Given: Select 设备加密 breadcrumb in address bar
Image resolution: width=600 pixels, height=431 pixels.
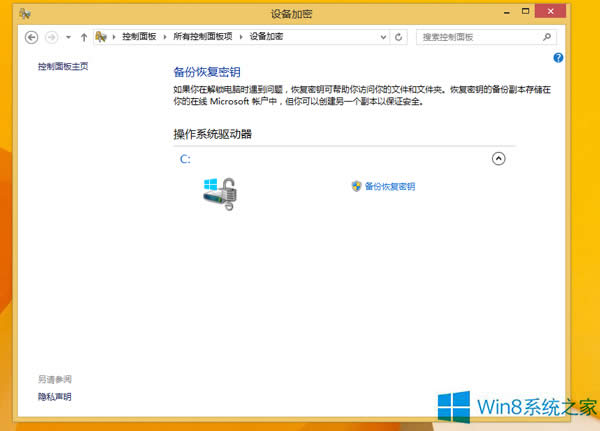Looking at the screenshot, I should point(266,36).
